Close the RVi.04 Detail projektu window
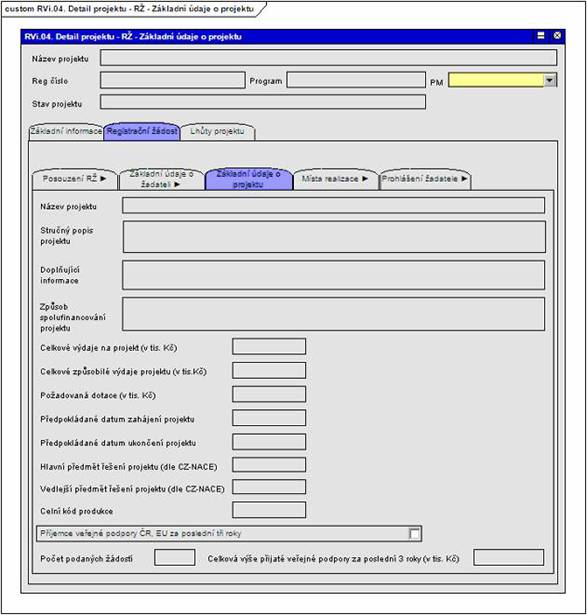 coord(557,36)
